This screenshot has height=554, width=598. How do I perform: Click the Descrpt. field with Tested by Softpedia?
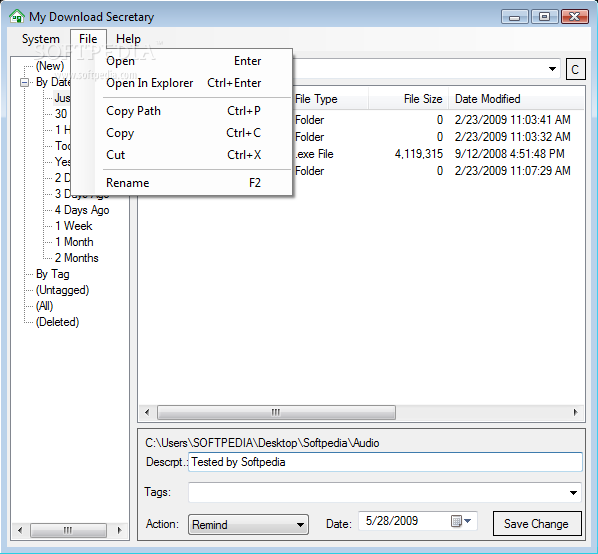385,462
